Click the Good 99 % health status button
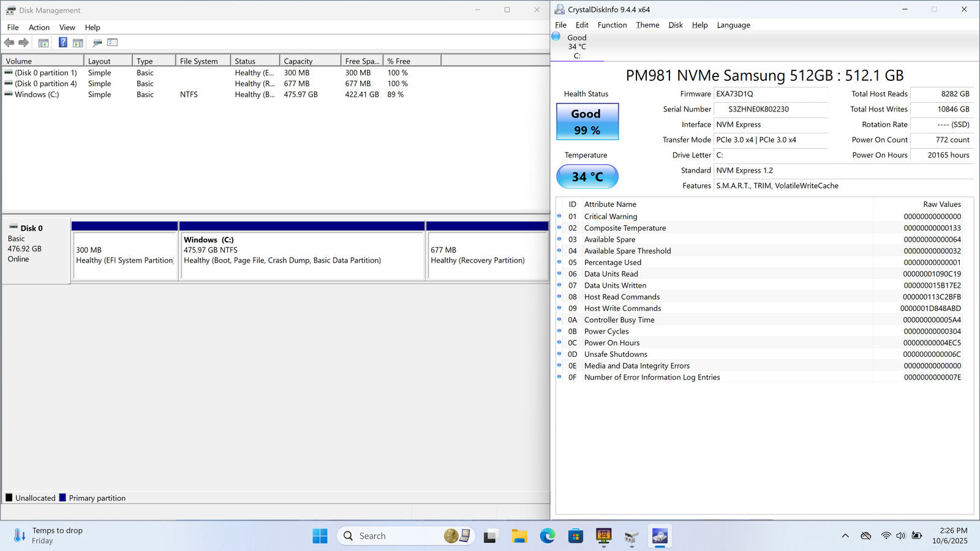980x551 pixels. pyautogui.click(x=587, y=122)
